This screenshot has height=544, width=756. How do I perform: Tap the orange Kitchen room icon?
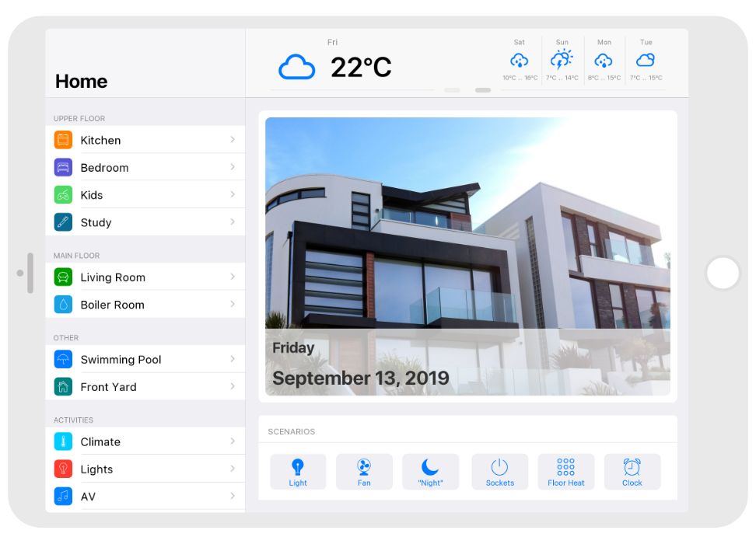point(63,140)
